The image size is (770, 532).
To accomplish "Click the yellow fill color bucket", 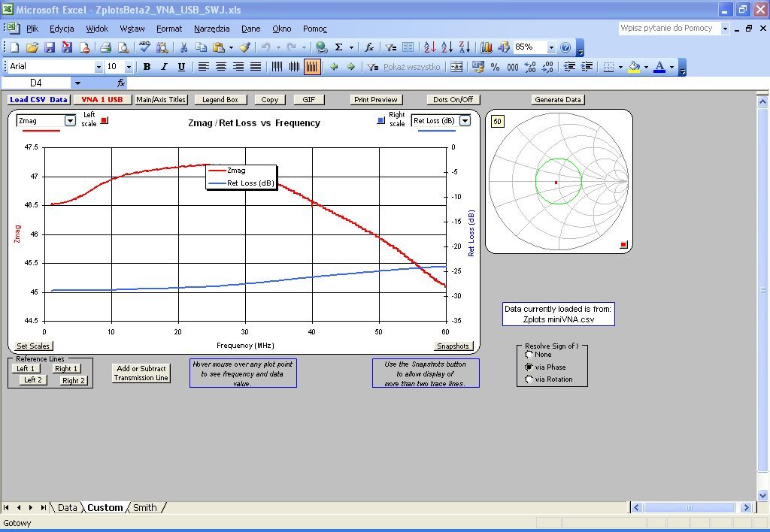I will pyautogui.click(x=634, y=67).
